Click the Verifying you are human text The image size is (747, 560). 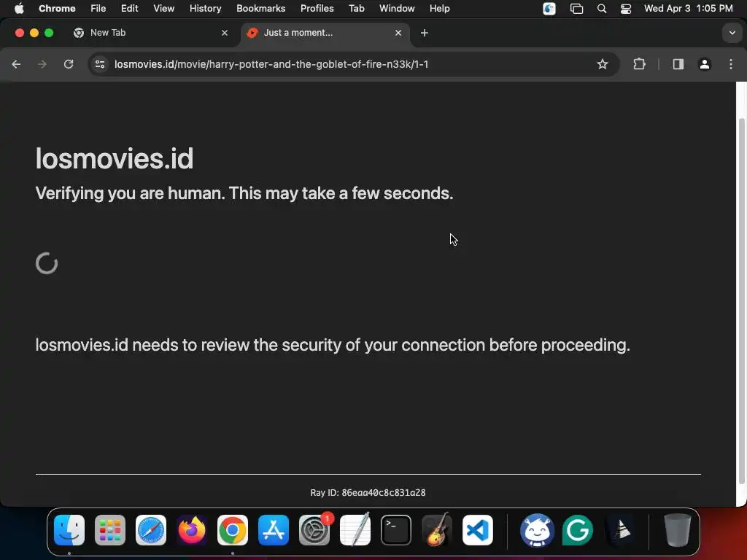coord(244,193)
